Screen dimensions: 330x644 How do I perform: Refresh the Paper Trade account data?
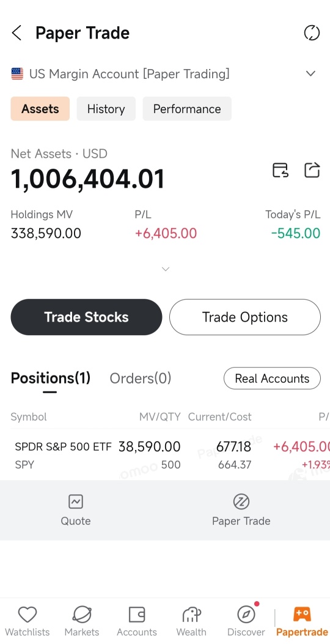312,33
